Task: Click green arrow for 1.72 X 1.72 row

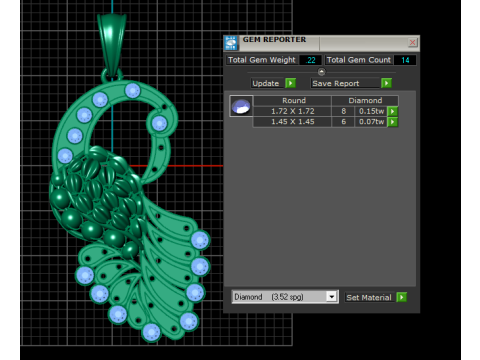Action: tap(393, 111)
